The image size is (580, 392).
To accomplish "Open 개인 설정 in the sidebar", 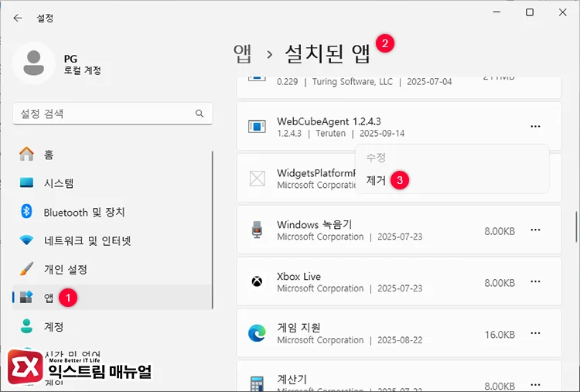I will click(112, 269).
